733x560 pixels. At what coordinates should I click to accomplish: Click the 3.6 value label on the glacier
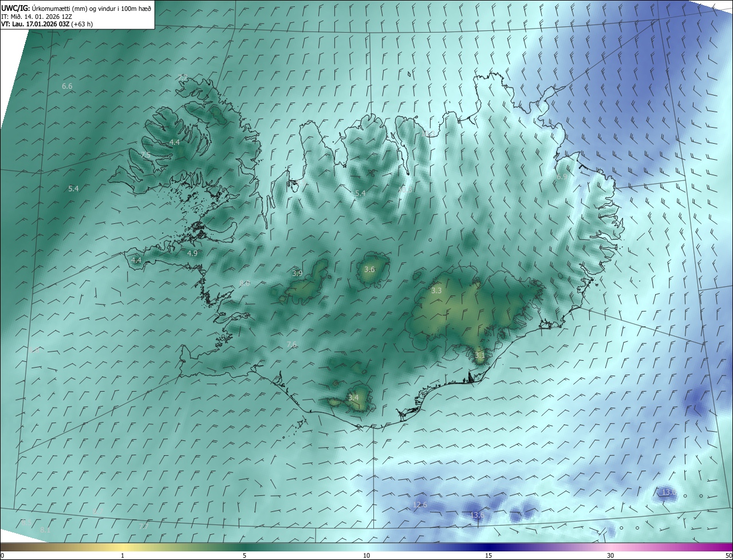[369, 269]
